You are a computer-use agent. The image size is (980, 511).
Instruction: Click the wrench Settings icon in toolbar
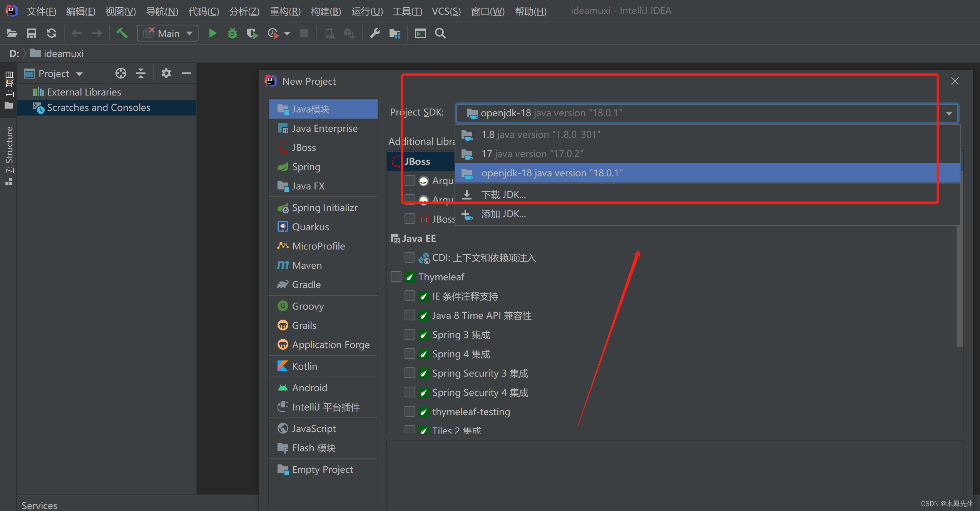(375, 34)
